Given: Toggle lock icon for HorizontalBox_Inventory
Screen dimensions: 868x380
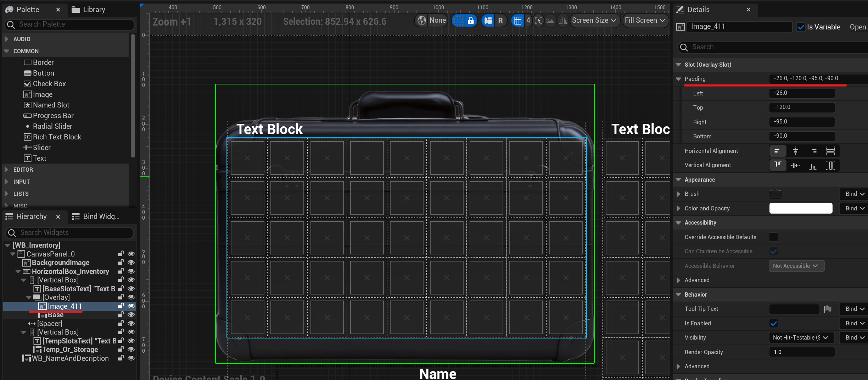Looking at the screenshot, I should 121,271.
